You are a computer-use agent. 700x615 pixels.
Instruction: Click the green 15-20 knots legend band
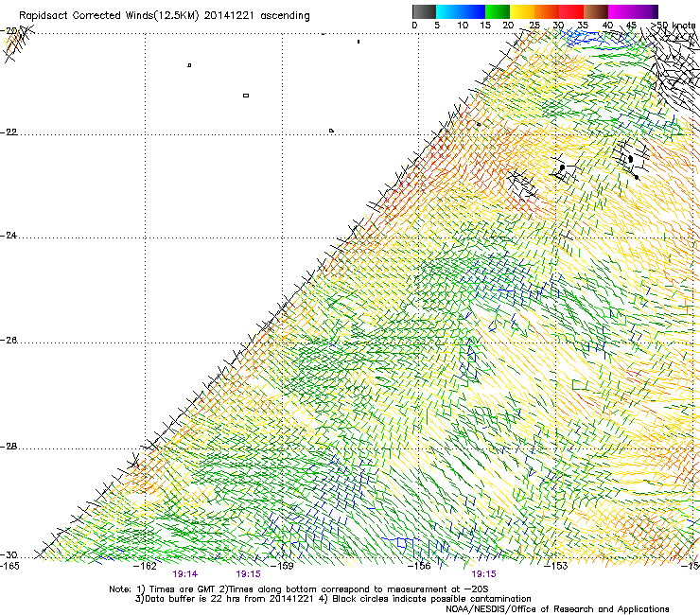click(x=498, y=11)
